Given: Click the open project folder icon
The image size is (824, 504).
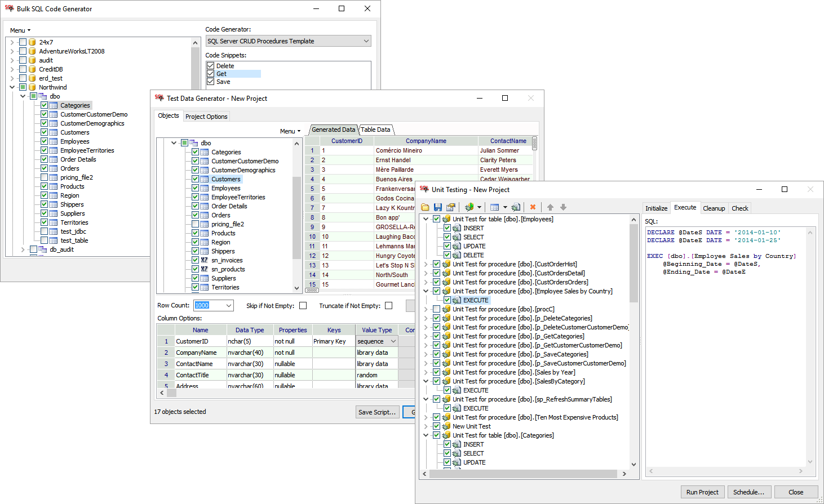Looking at the screenshot, I should [x=425, y=207].
